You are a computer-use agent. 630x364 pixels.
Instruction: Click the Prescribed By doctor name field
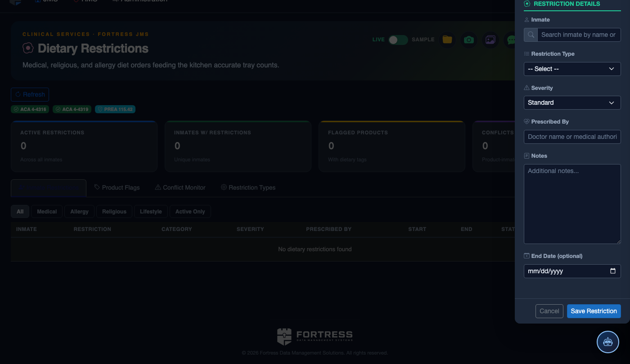572,137
